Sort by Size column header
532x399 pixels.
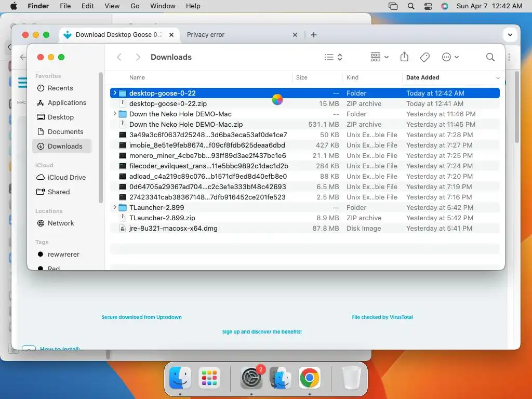click(302, 77)
